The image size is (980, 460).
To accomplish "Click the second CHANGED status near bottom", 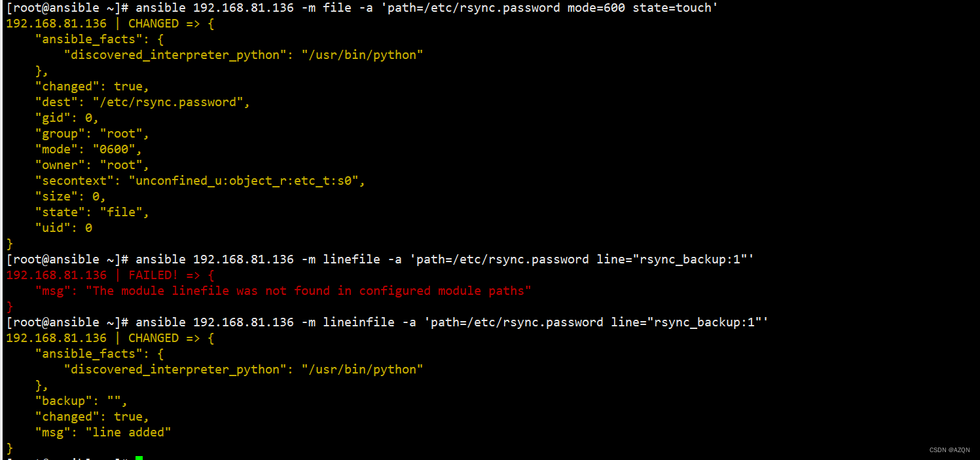I will pyautogui.click(x=110, y=338).
